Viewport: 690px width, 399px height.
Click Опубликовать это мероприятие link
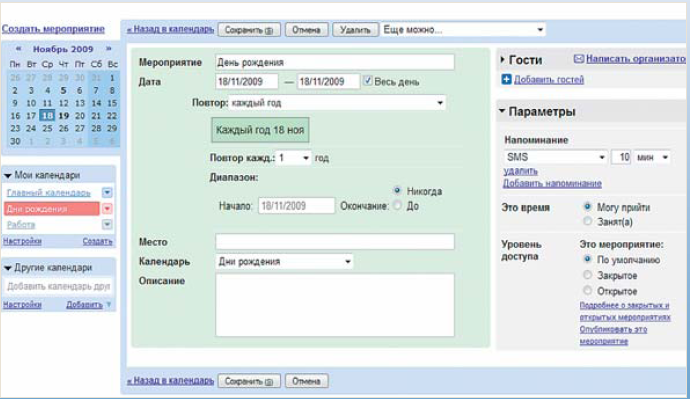pyautogui.click(x=613, y=335)
